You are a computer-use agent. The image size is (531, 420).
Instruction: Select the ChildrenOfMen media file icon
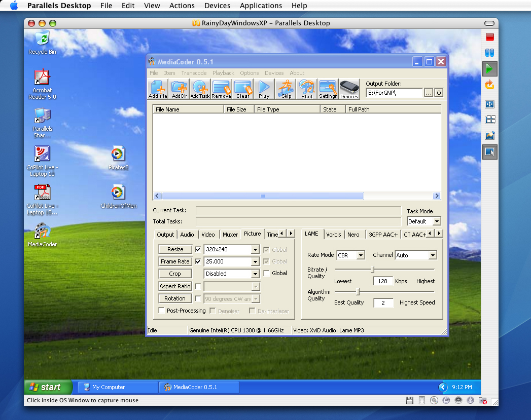(x=118, y=197)
